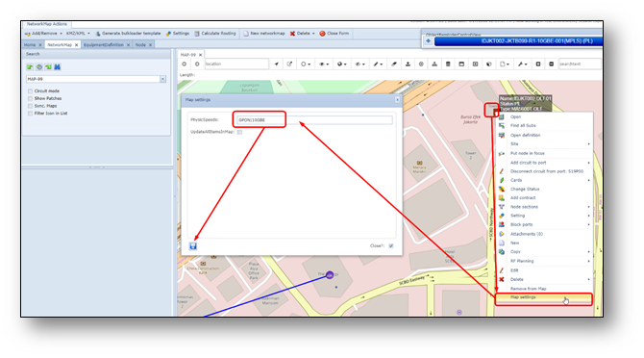Open the Delete dropdown in top toolbar
The image size is (644, 358).
point(303,34)
